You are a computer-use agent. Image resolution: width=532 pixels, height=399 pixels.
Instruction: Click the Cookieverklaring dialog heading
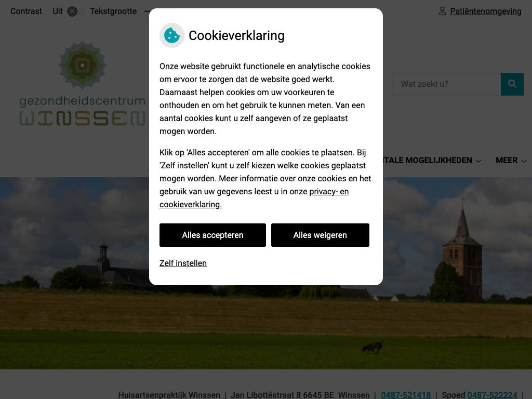(x=236, y=36)
